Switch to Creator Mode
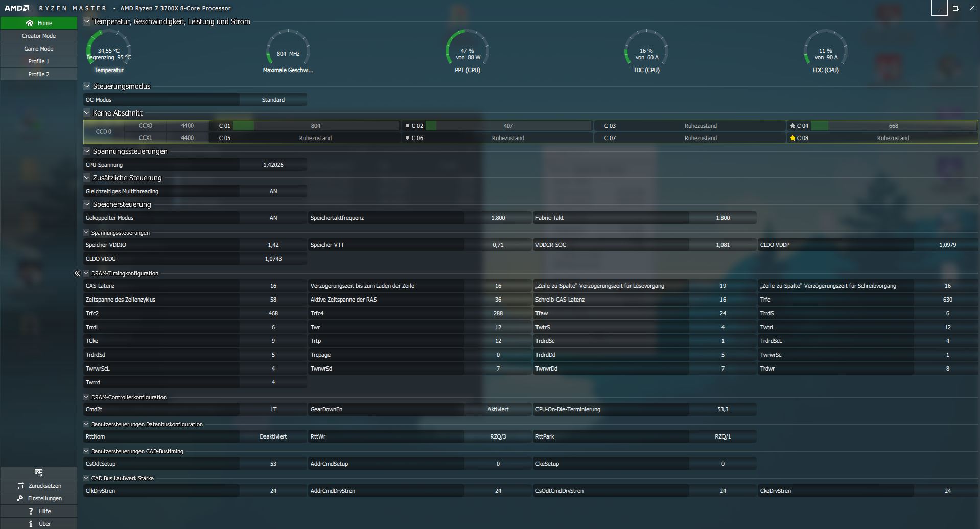The width and height of the screenshot is (980, 529). pos(39,36)
